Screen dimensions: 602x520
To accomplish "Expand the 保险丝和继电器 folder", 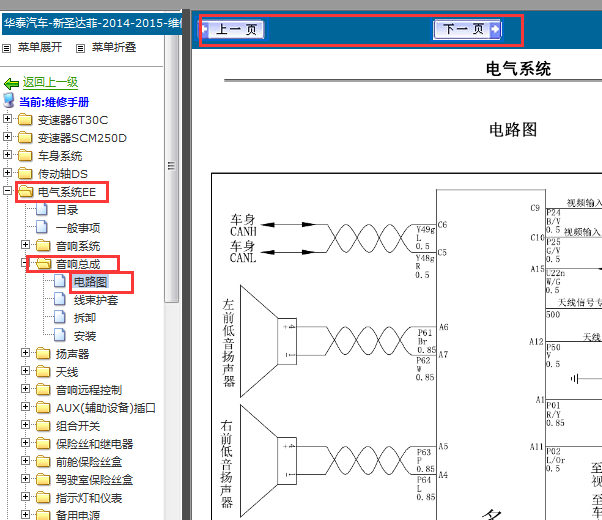I will coord(25,442).
